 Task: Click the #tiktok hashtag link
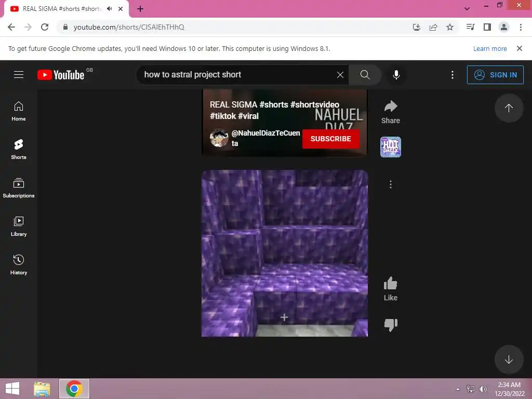222,116
